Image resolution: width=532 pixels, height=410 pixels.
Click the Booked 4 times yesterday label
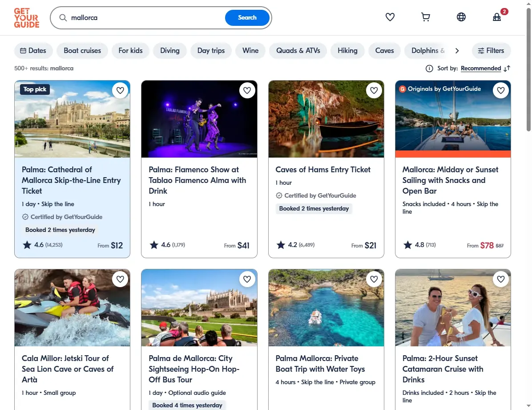click(x=187, y=405)
